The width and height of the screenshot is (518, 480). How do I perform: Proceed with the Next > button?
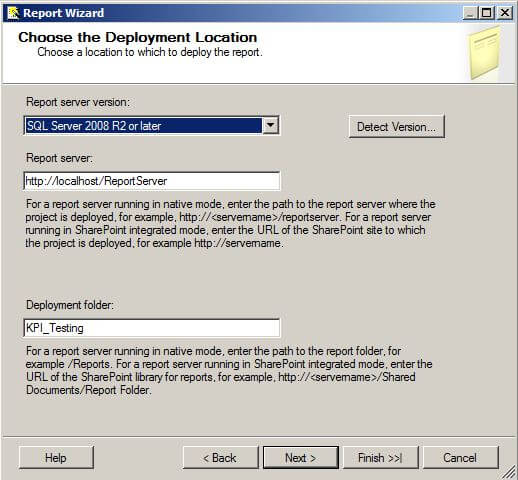point(301,458)
